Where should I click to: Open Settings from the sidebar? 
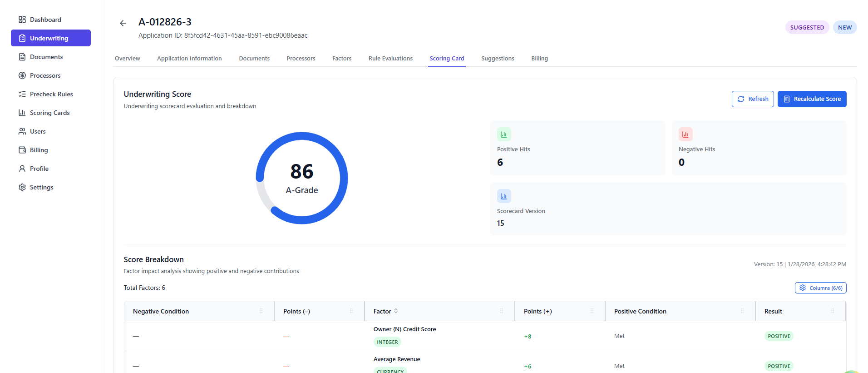[x=51, y=187]
